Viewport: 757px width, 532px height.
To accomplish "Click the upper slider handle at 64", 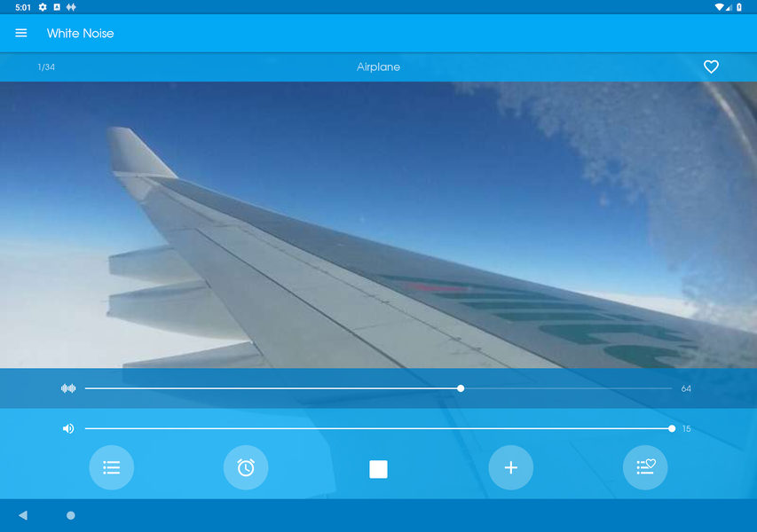I will tap(461, 388).
